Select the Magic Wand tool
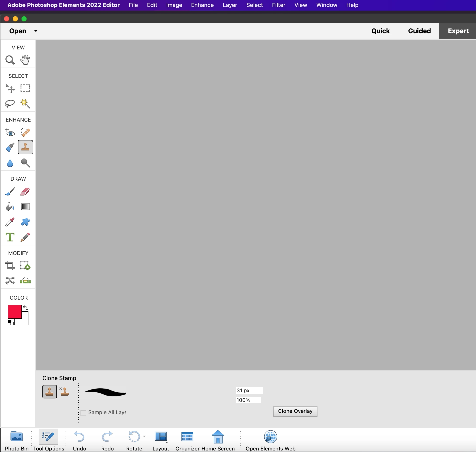Image resolution: width=476 pixels, height=452 pixels. [x=25, y=104]
